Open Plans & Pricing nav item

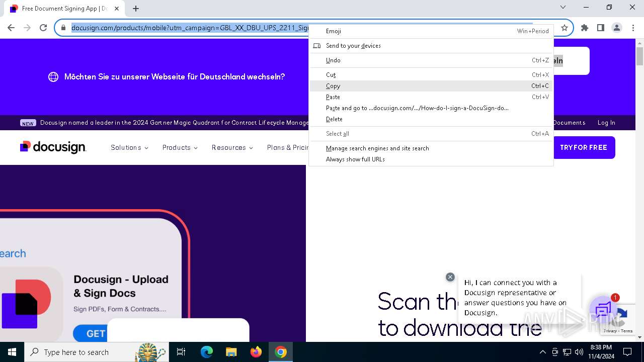pos(288,147)
